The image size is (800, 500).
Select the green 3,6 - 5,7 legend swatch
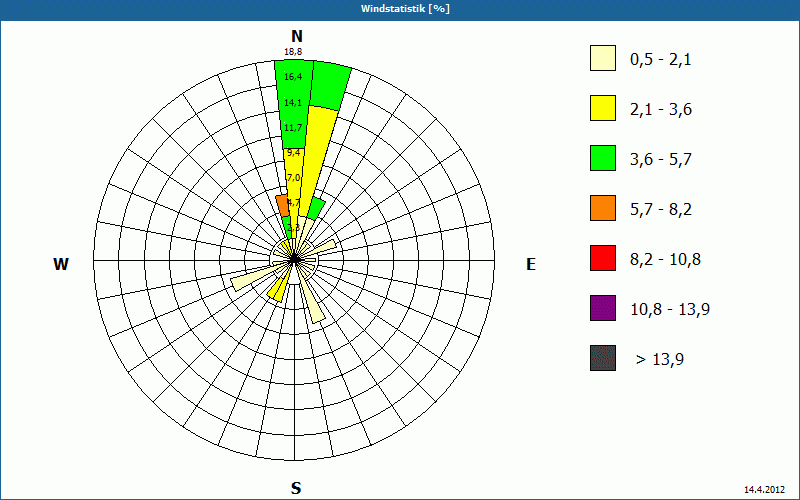pos(603,158)
